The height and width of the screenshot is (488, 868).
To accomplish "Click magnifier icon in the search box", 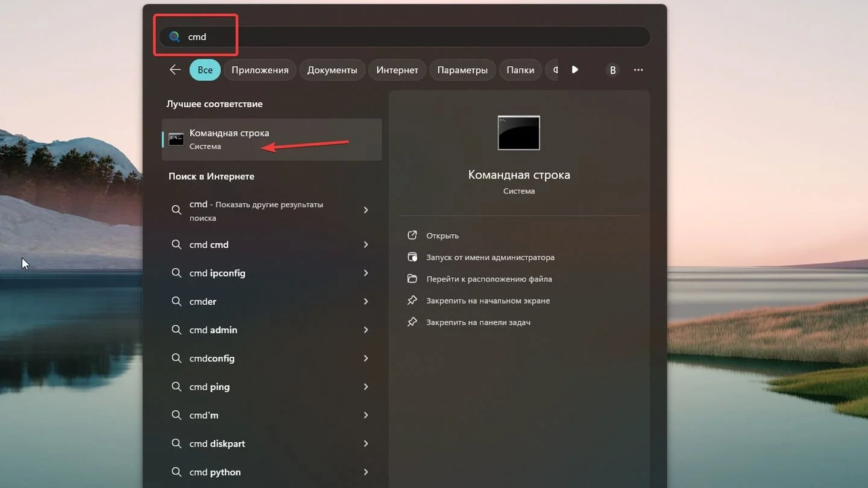I will point(175,37).
